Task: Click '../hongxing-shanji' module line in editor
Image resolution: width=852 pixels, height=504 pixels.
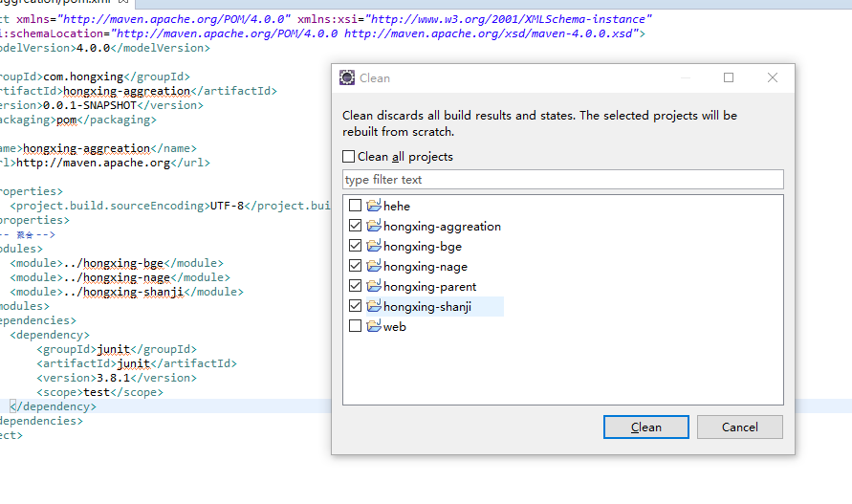Action: 126,292
